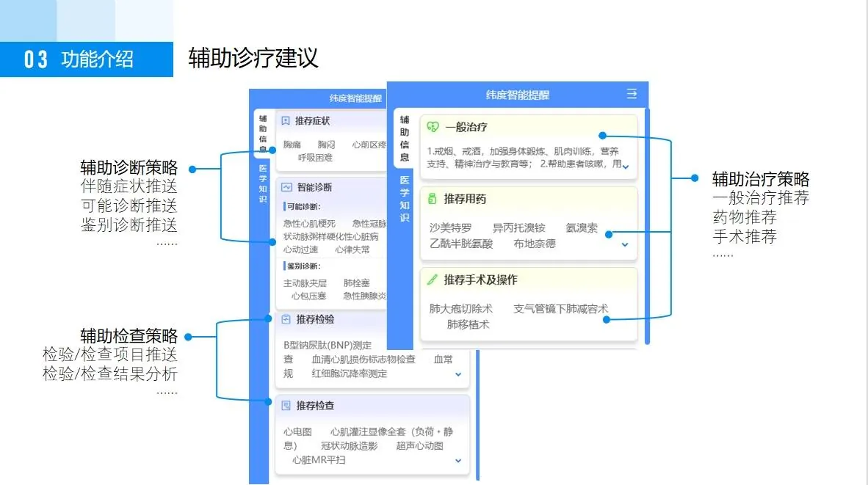Click the 异丙托溴铵 drug link
Image resolution: width=868 pixels, height=485 pixels.
[518, 228]
